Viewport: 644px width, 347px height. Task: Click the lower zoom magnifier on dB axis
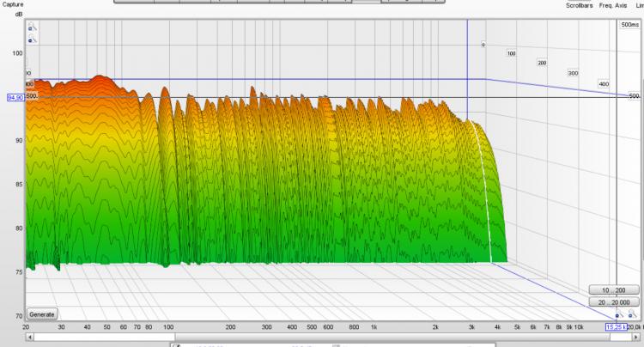pyautogui.click(x=32, y=40)
